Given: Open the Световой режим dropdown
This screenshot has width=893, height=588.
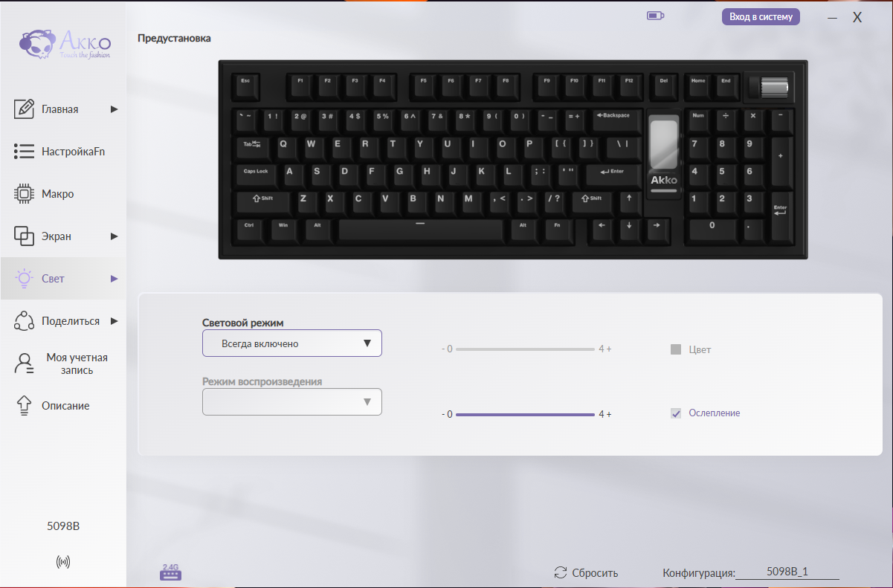Looking at the screenshot, I should click(292, 343).
